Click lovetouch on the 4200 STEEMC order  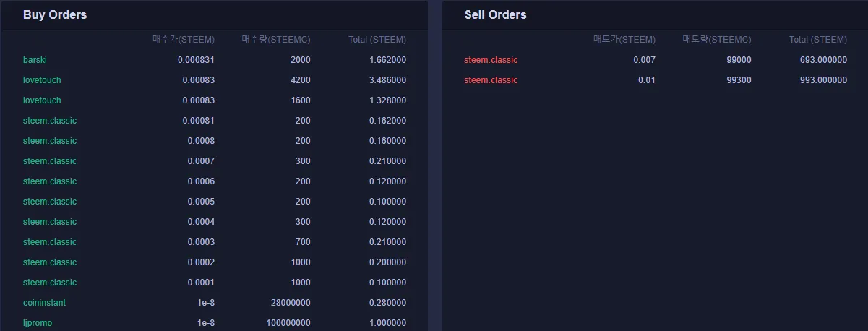[x=42, y=80]
